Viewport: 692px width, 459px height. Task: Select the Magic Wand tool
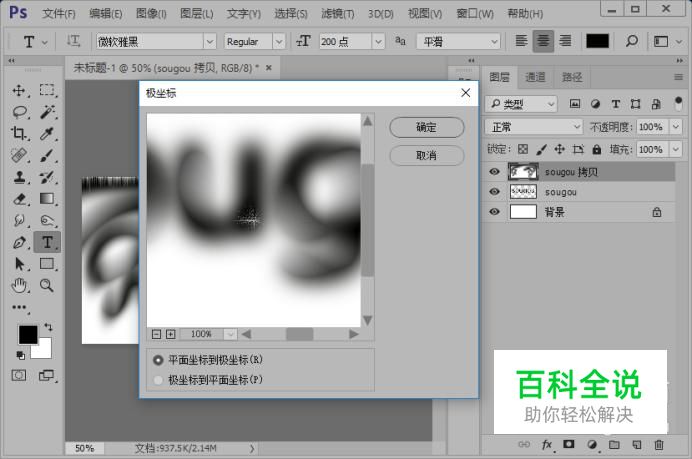coord(47,112)
